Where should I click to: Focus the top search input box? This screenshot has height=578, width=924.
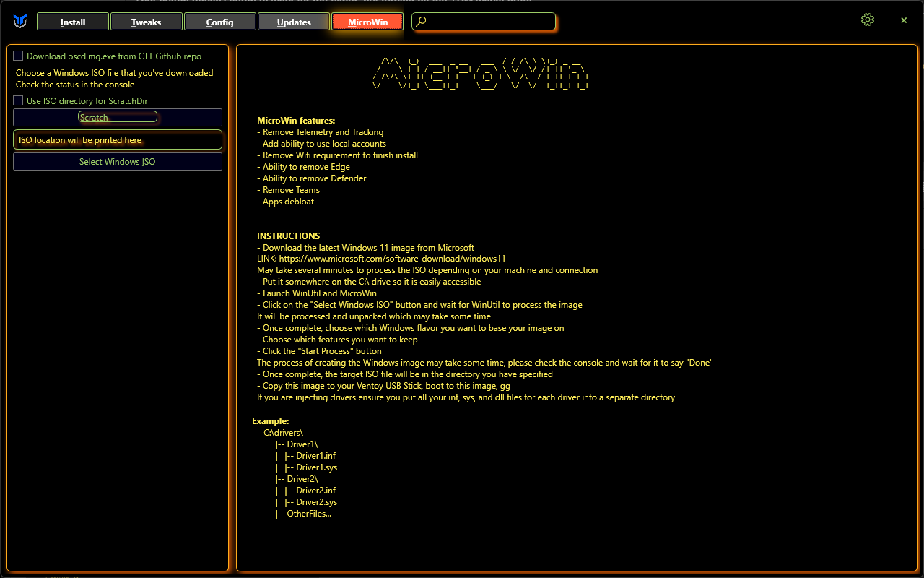491,22
